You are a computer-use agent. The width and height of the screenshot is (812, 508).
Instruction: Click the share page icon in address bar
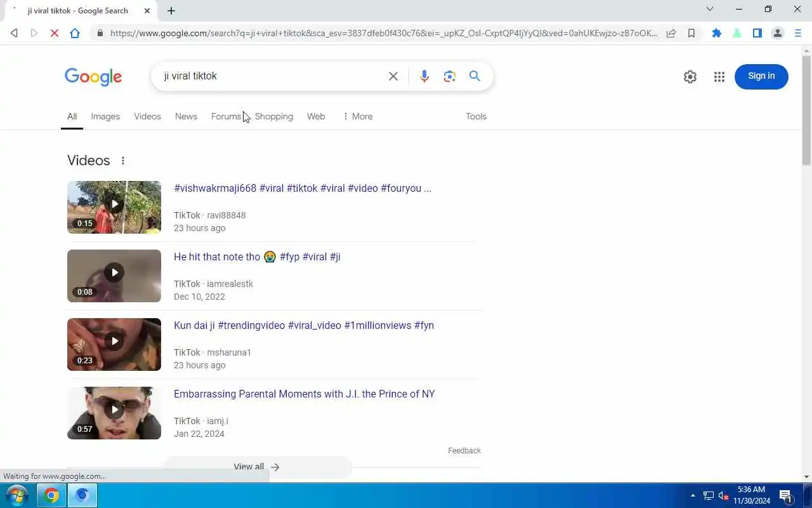pos(671,33)
